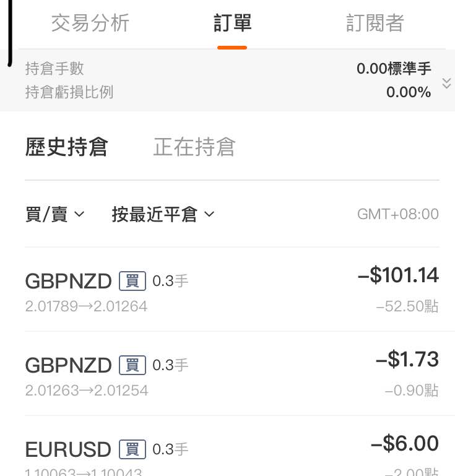Switch to 正在持倉 positions
This screenshot has height=476, width=455.
pyautogui.click(x=194, y=147)
